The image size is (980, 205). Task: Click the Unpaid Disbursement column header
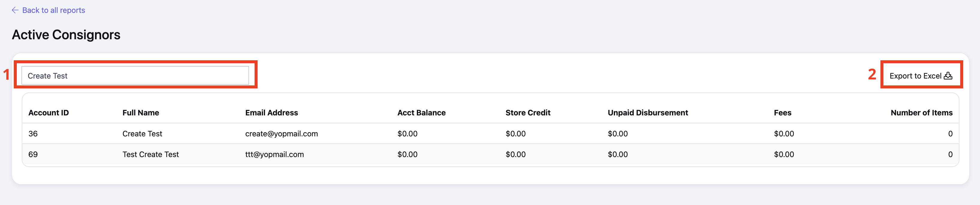[x=648, y=113]
